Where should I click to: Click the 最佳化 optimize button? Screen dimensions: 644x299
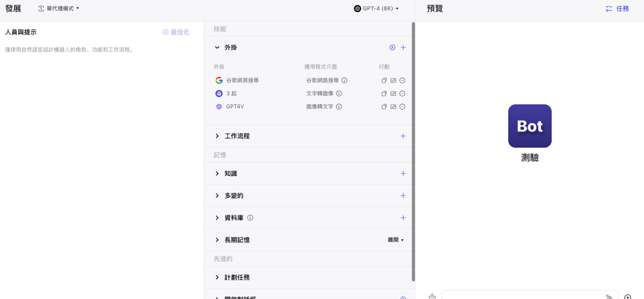click(x=176, y=32)
